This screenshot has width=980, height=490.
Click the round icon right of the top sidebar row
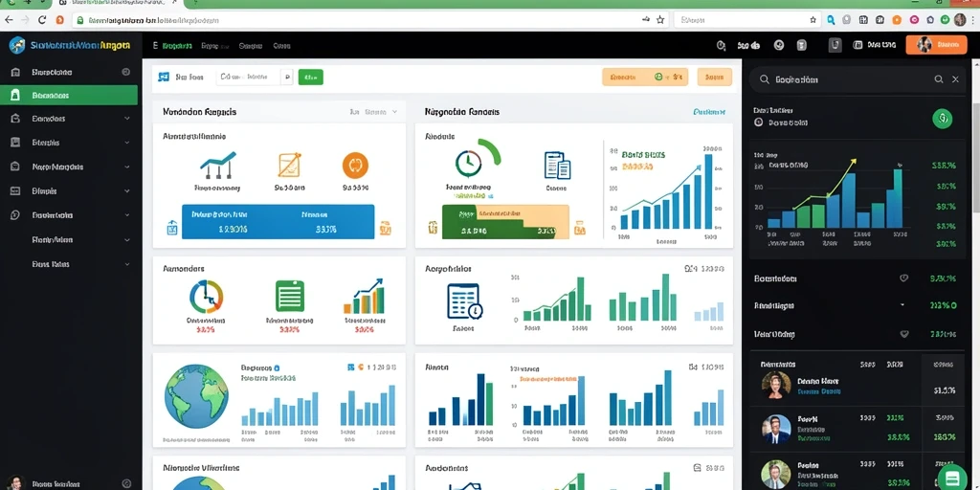tap(125, 72)
